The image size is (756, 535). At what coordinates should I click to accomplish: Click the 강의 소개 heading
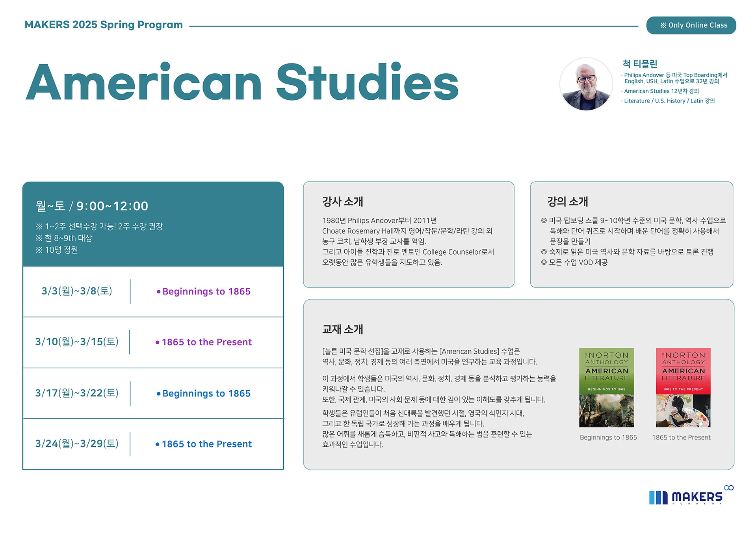click(567, 201)
